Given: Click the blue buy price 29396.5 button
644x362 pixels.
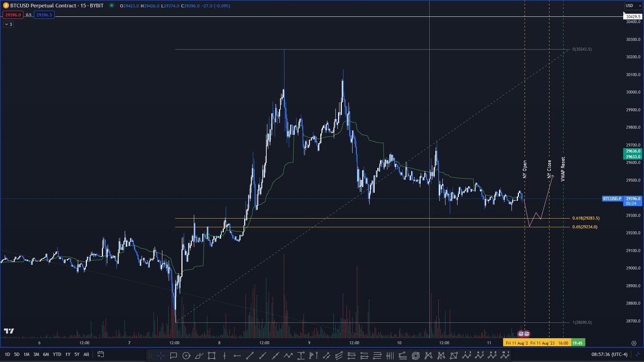Looking at the screenshot, I should click(x=44, y=15).
